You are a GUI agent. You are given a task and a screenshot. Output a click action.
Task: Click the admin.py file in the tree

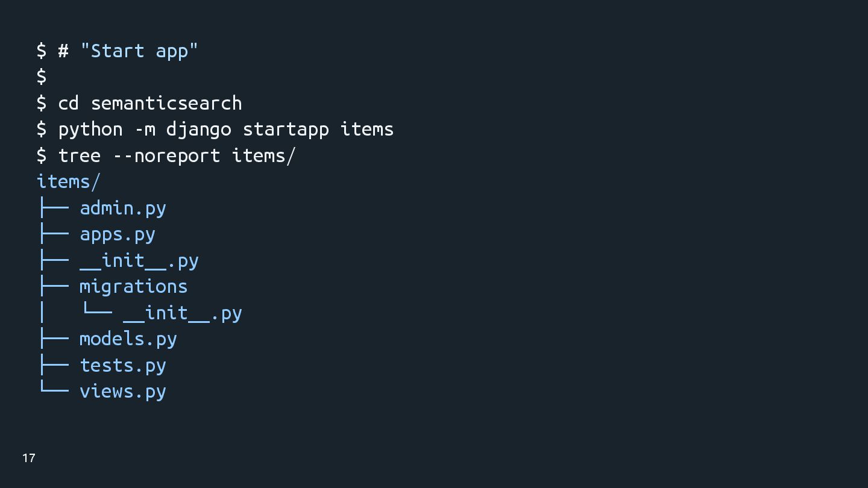(123, 208)
